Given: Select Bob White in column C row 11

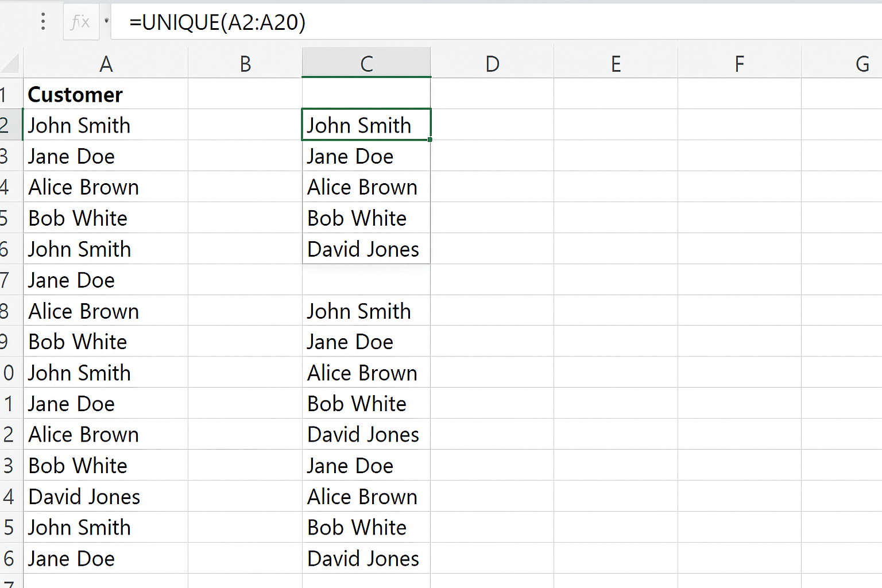Looking at the screenshot, I should pyautogui.click(x=366, y=403).
